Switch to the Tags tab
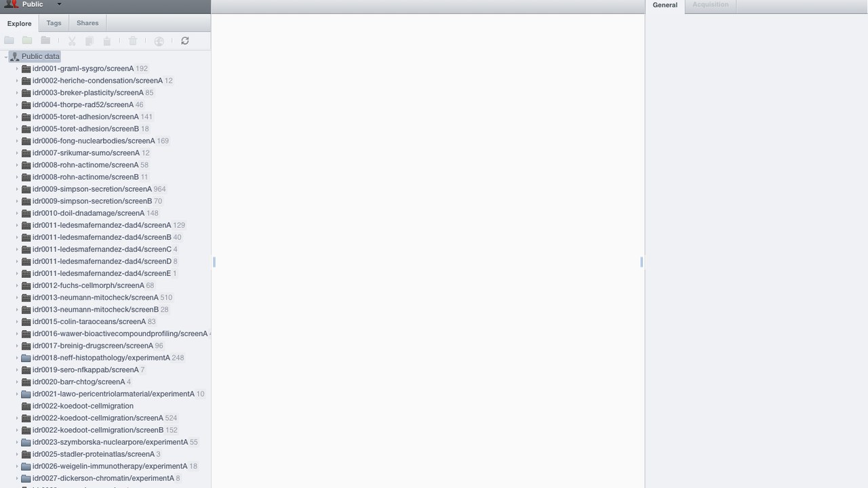Image resolution: width=868 pixels, height=488 pixels. (x=54, y=23)
